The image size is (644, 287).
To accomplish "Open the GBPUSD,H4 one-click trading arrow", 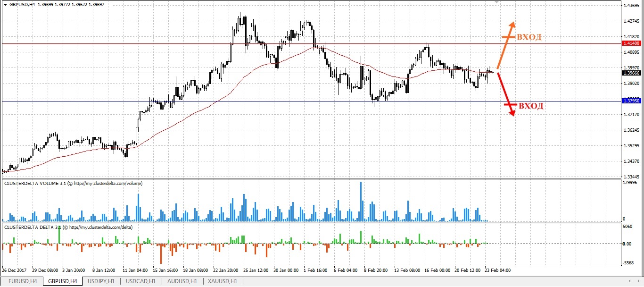I will [5, 4].
